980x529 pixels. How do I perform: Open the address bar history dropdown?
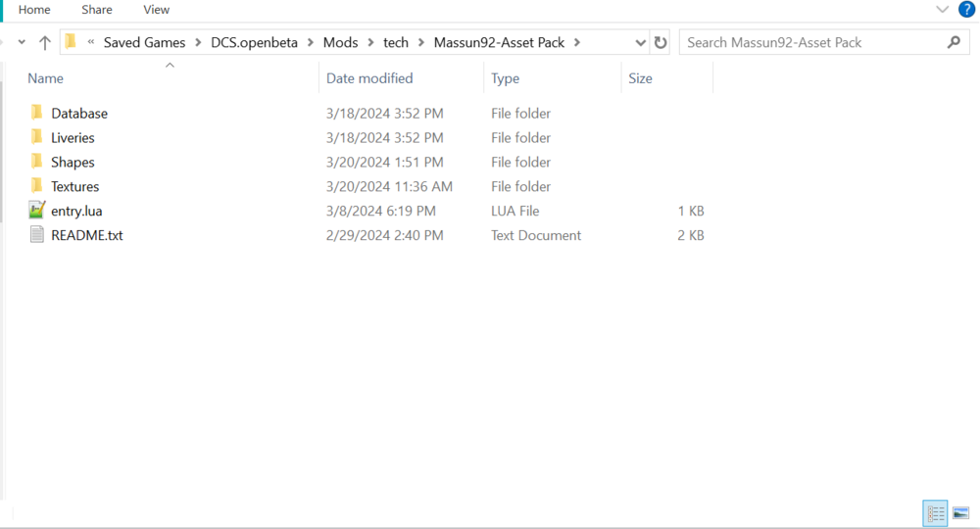tap(640, 43)
